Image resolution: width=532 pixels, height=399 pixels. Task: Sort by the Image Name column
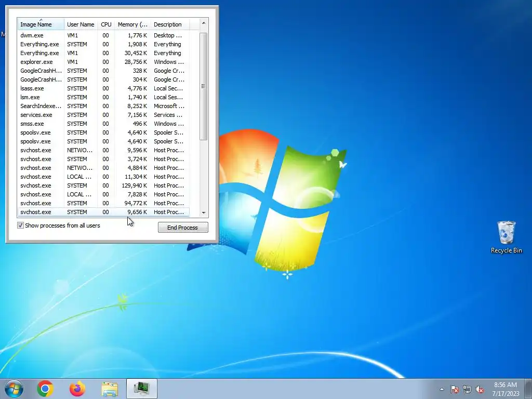[x=41, y=24]
